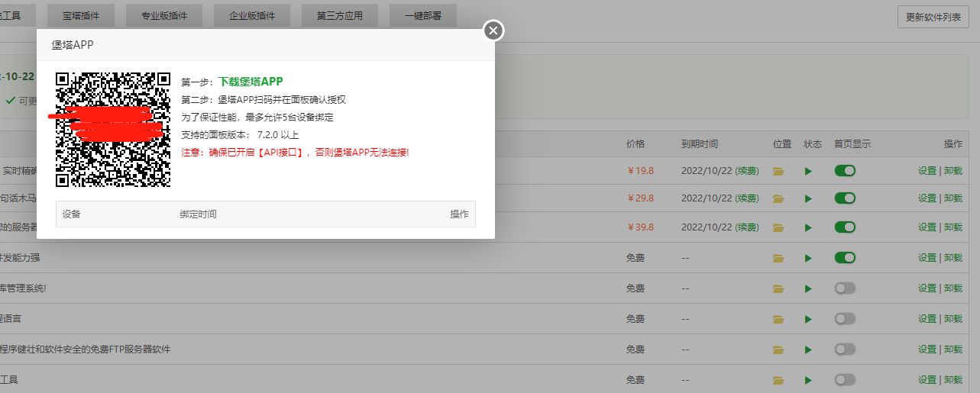This screenshot has height=393, width=980.
Task: Click the play status icon for ¥39.8 plugin
Action: pos(808,227)
